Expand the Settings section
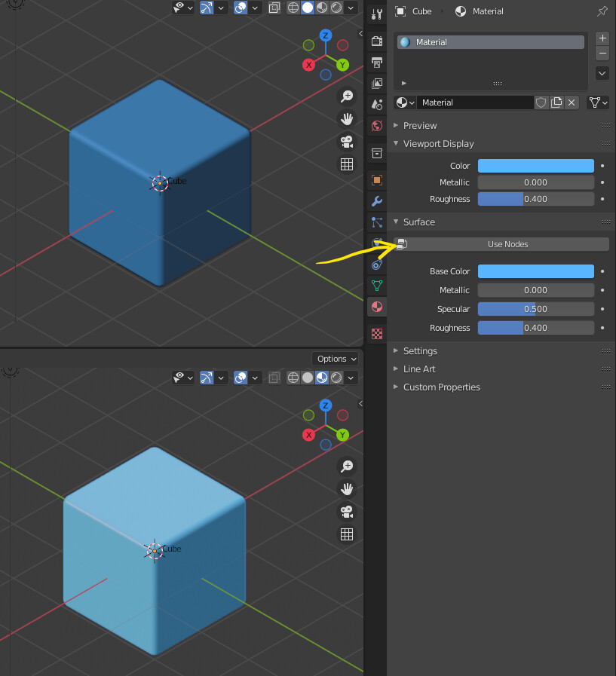The image size is (616, 676). pyautogui.click(x=419, y=350)
